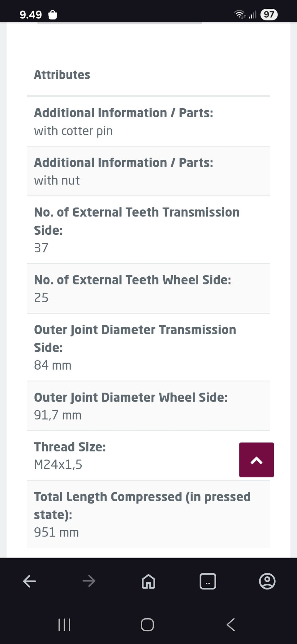Tap Android system back chevron
297x644 pixels.
pos(231,624)
